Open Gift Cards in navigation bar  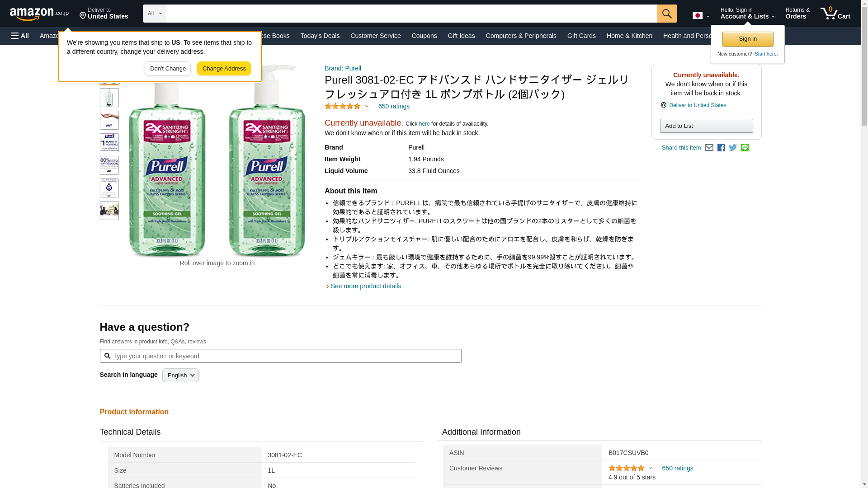[581, 36]
